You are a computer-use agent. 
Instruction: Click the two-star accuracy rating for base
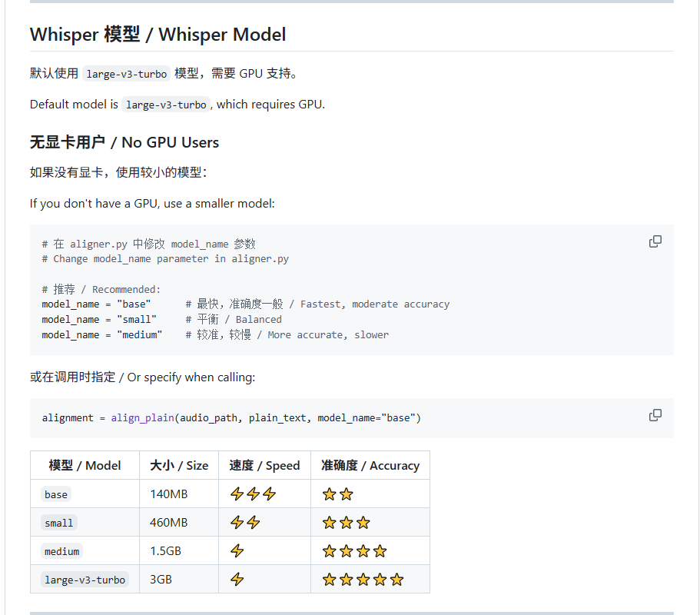[337, 494]
